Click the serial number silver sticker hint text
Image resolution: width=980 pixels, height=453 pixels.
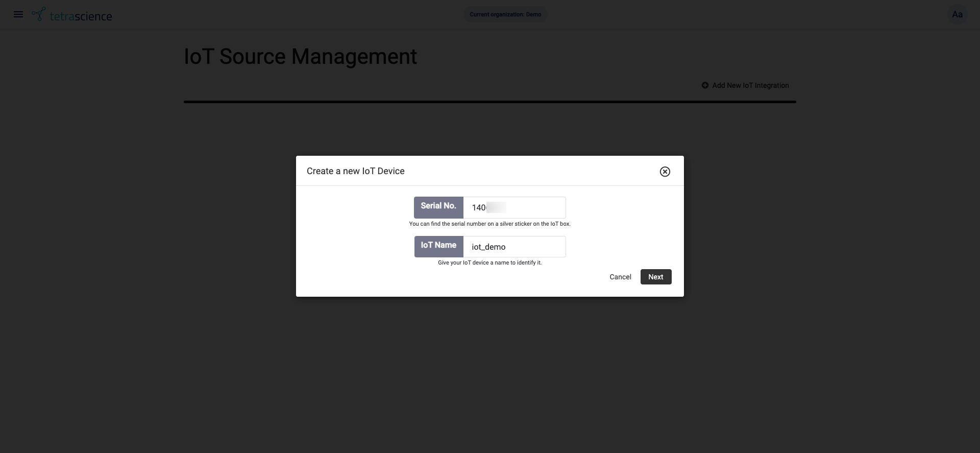pos(490,224)
